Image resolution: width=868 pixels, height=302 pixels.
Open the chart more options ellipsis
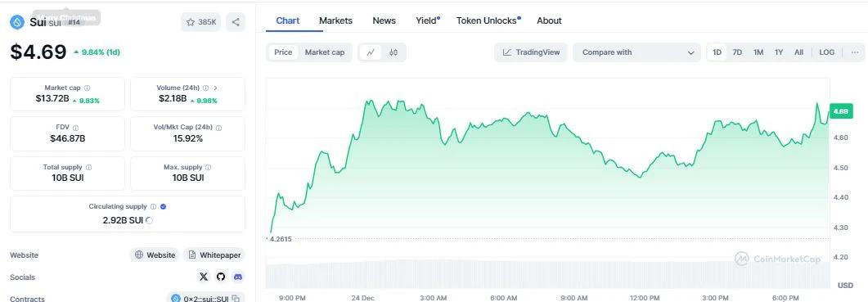(855, 52)
